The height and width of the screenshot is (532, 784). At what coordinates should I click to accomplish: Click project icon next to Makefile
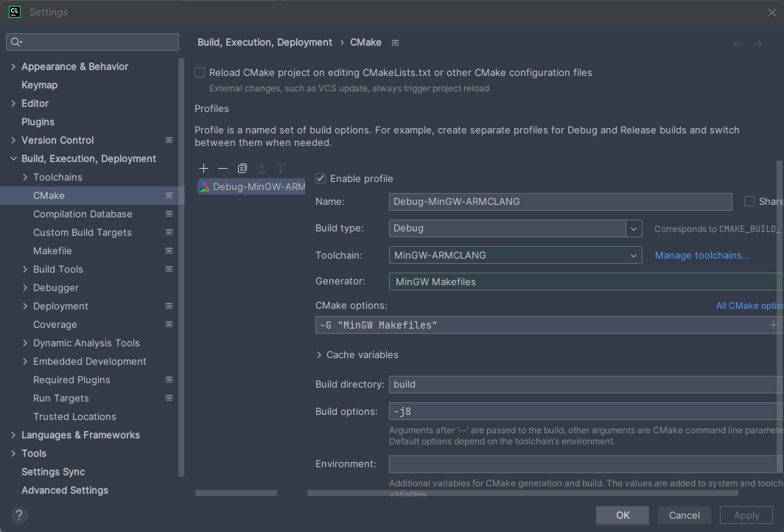click(x=169, y=251)
